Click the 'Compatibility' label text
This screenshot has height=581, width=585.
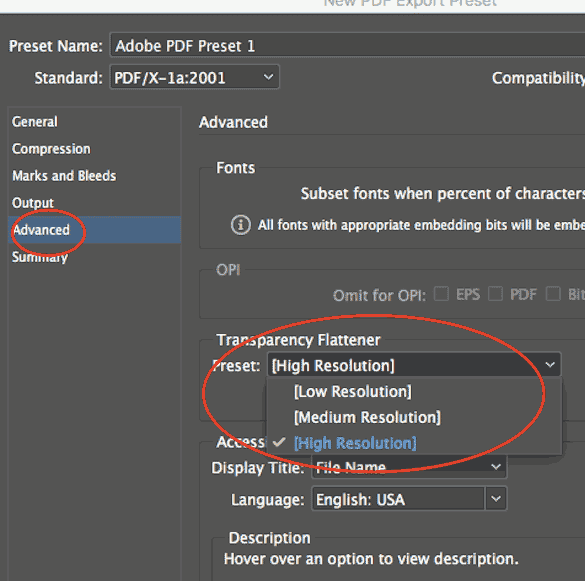tap(538, 78)
